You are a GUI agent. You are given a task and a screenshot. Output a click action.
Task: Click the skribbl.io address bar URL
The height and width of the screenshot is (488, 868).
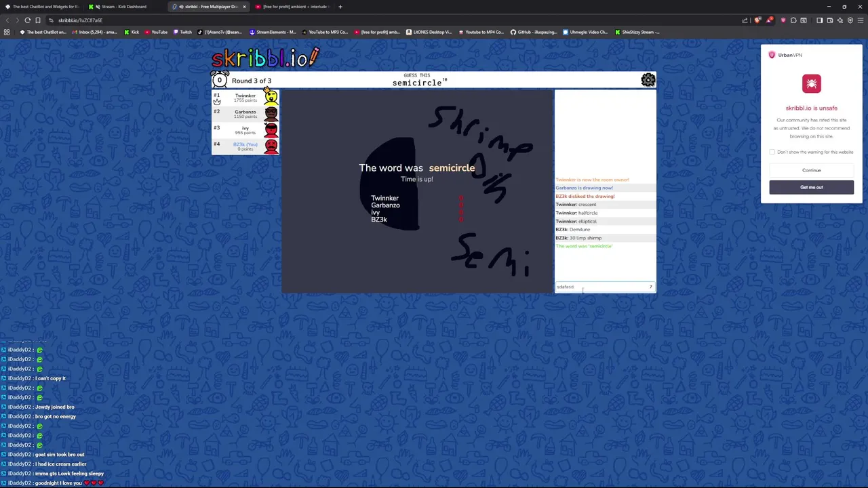tap(80, 20)
